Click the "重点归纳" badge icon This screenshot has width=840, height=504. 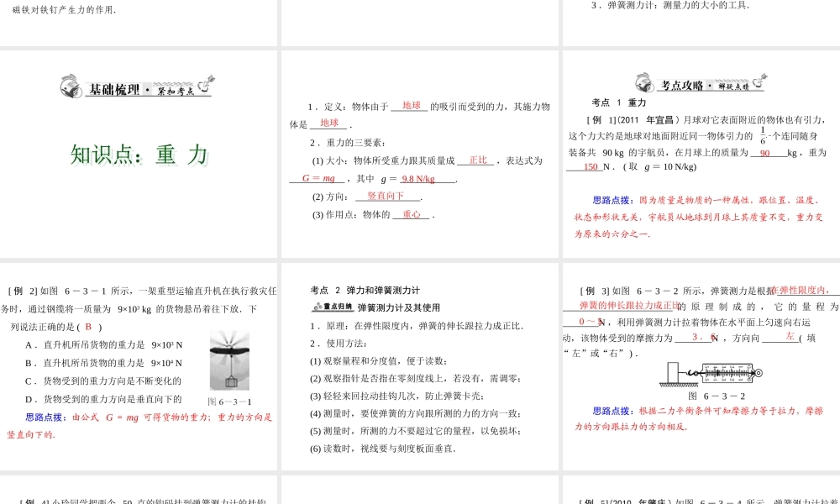333,307
